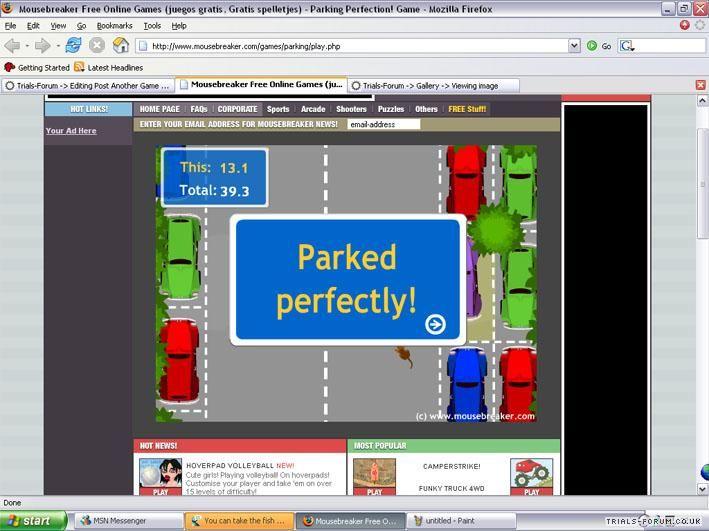Open the Arcade games category
Screen dimensions: 709x531
[x=313, y=109]
